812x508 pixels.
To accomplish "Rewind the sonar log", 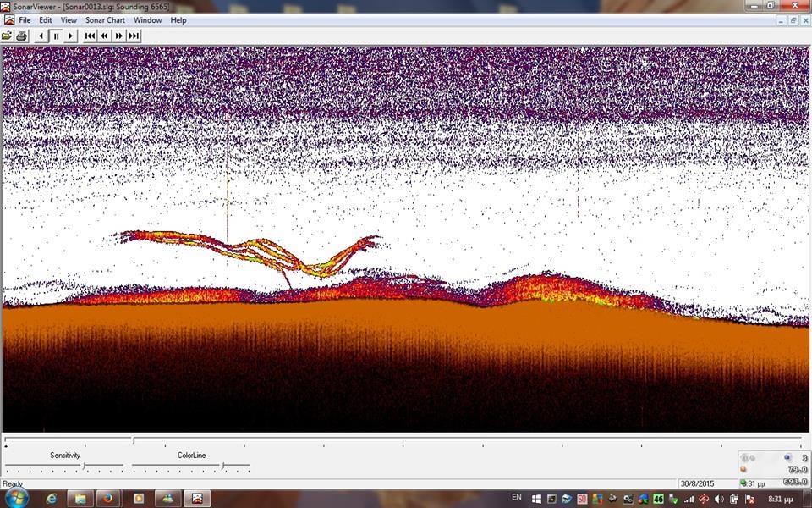I will point(105,36).
